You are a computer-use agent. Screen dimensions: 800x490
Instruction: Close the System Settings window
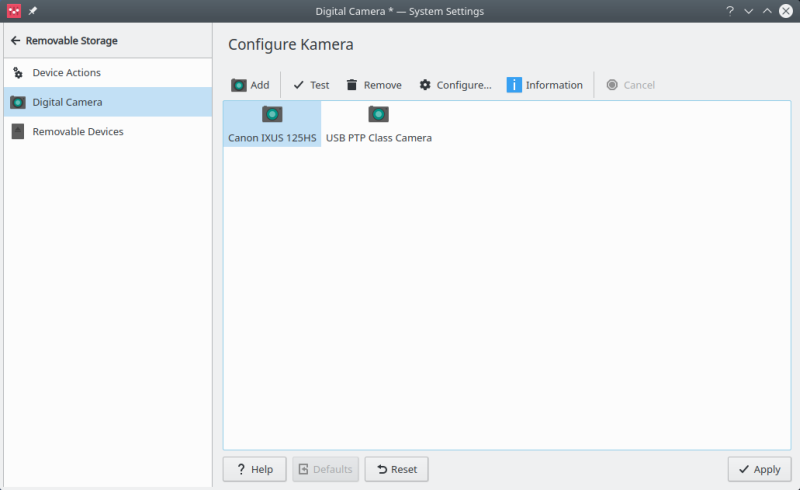coord(786,11)
